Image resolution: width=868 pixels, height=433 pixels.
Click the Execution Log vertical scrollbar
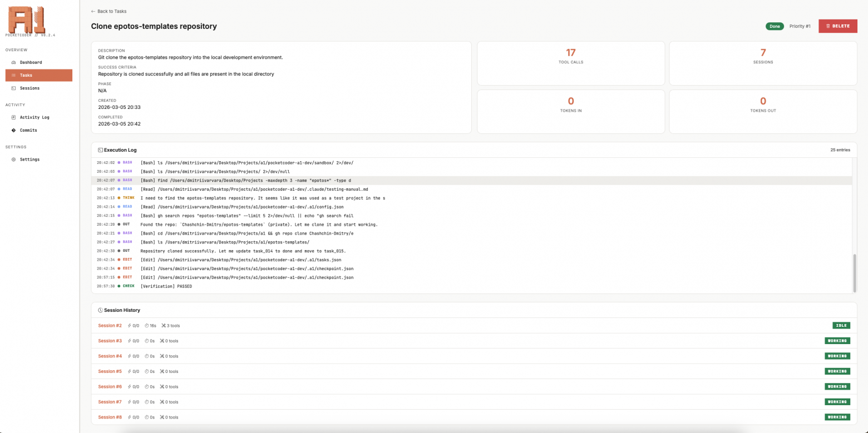[x=855, y=272]
